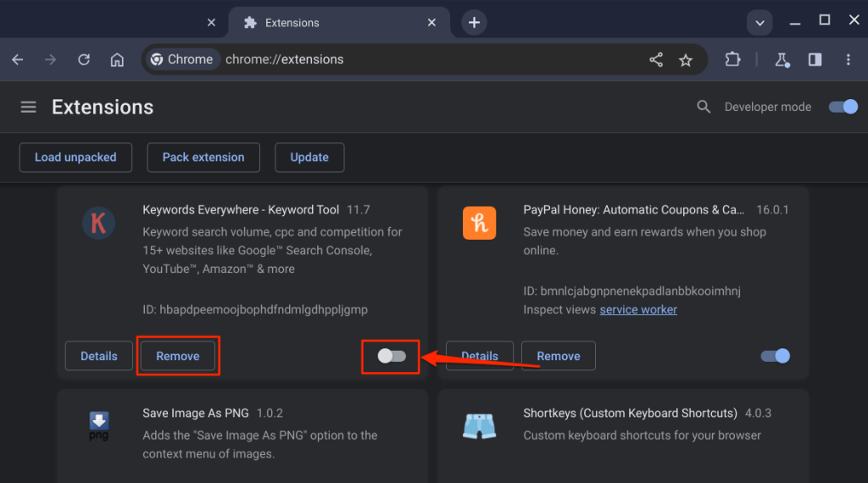Screen dimensions: 868x483
Task: Remove the PayPal Honey extension
Action: point(559,356)
